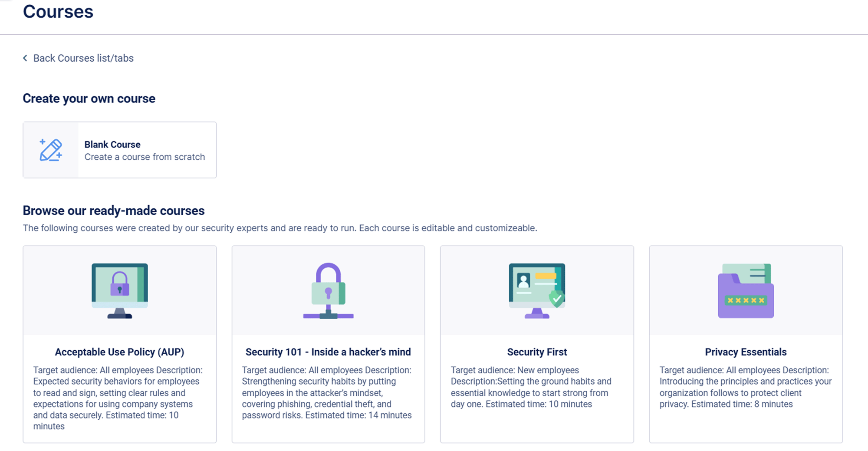The image size is (868, 451).
Task: Click 'Create your own course' heading
Action: pyautogui.click(x=89, y=99)
